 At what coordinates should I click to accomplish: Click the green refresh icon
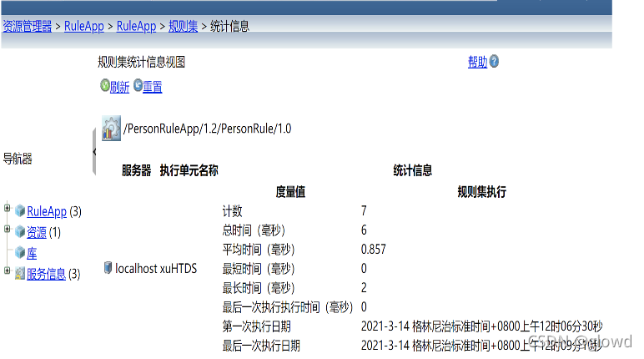point(105,85)
